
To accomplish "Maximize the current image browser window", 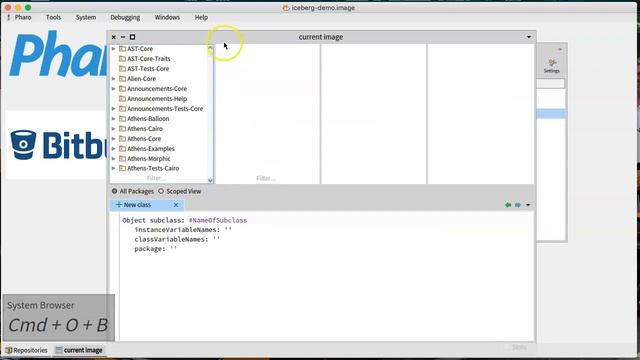I will 132,37.
